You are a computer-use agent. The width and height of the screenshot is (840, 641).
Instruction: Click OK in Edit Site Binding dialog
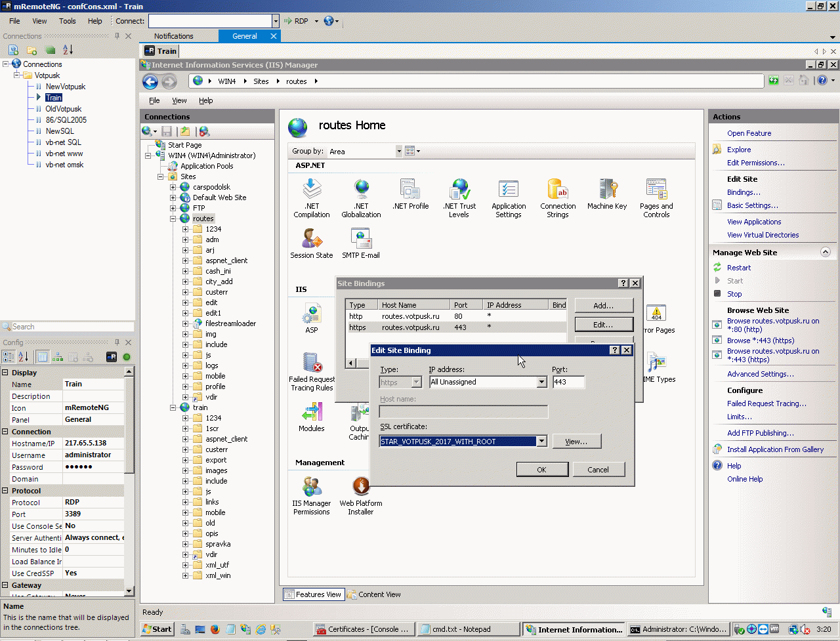tap(541, 470)
